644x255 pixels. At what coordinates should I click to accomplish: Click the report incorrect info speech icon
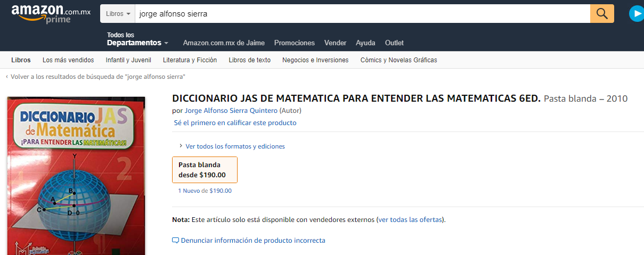coord(175,241)
